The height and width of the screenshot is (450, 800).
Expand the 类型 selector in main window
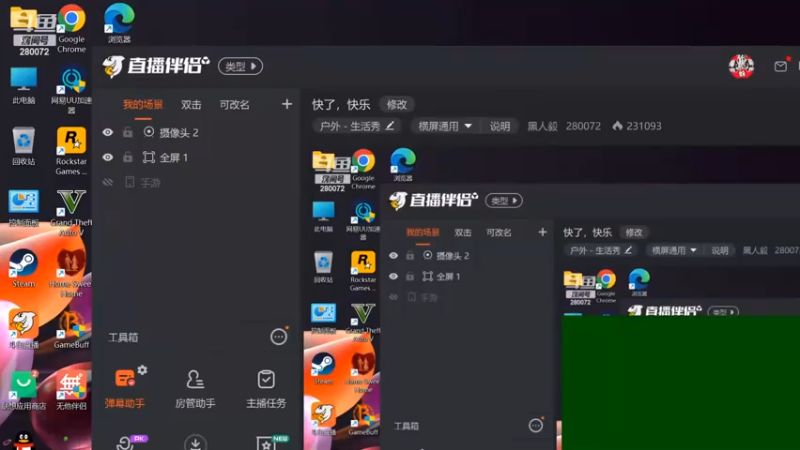click(240, 66)
